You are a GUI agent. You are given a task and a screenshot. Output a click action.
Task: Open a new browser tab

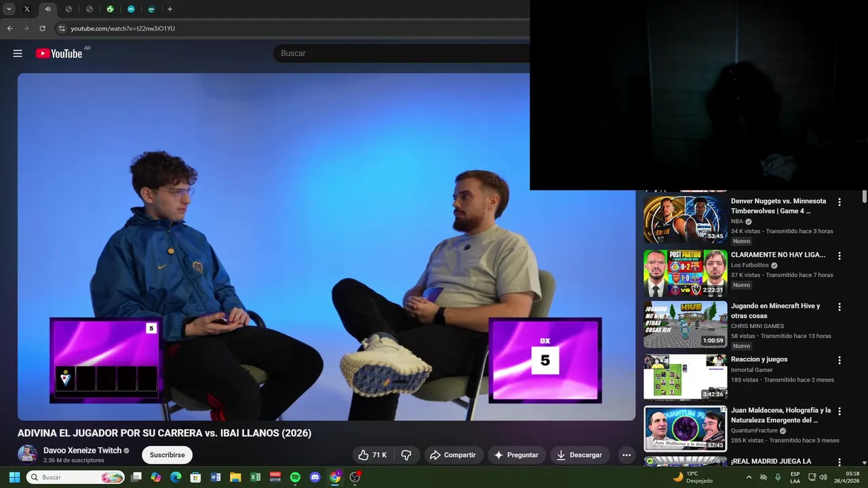tap(170, 9)
